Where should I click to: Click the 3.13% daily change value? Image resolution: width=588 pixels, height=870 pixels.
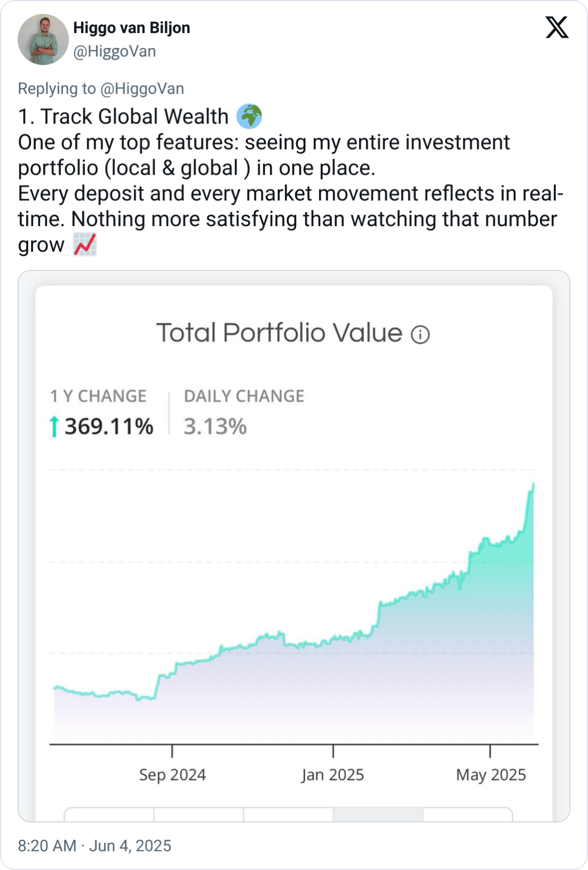pos(215,427)
